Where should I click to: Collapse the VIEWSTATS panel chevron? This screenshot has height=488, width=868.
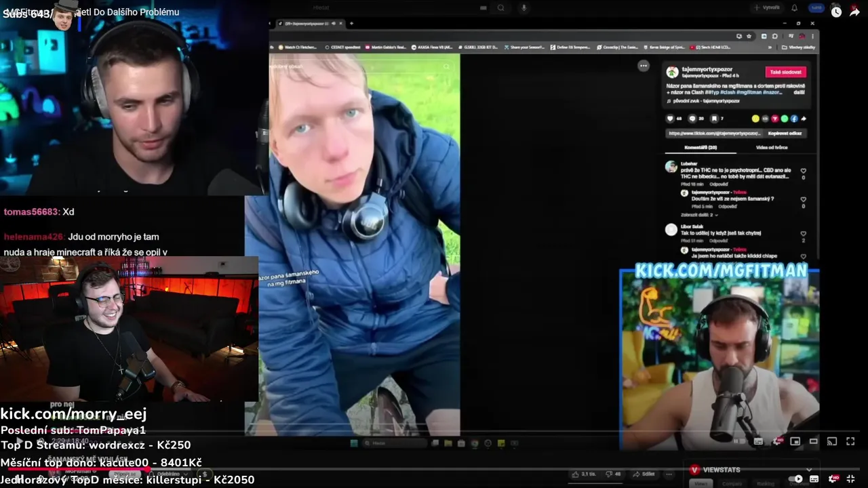pyautogui.click(x=809, y=470)
